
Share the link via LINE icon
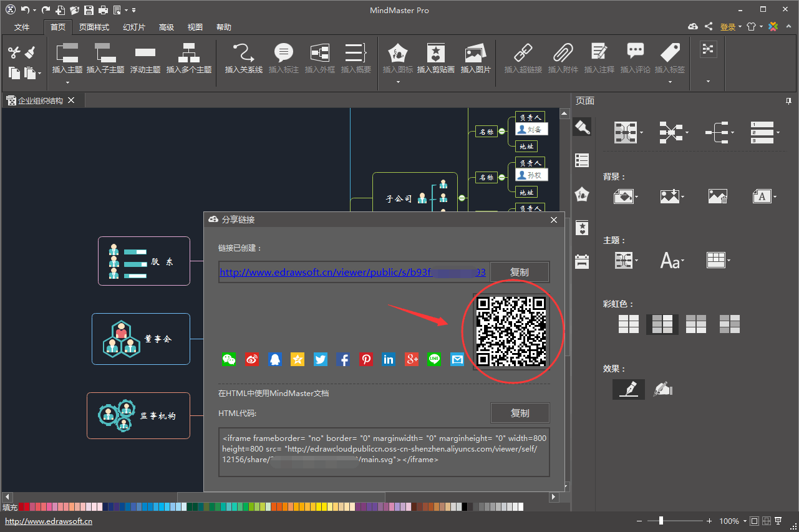[x=434, y=359]
